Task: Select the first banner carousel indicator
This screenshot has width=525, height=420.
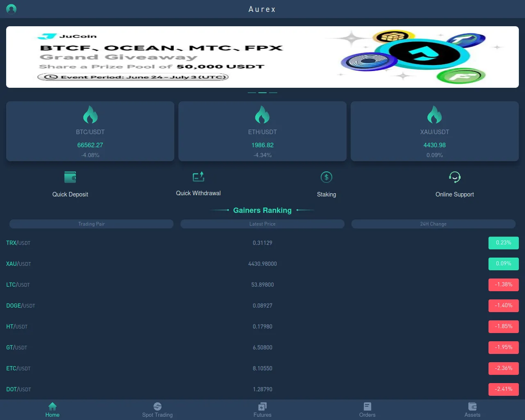Action: click(x=252, y=93)
